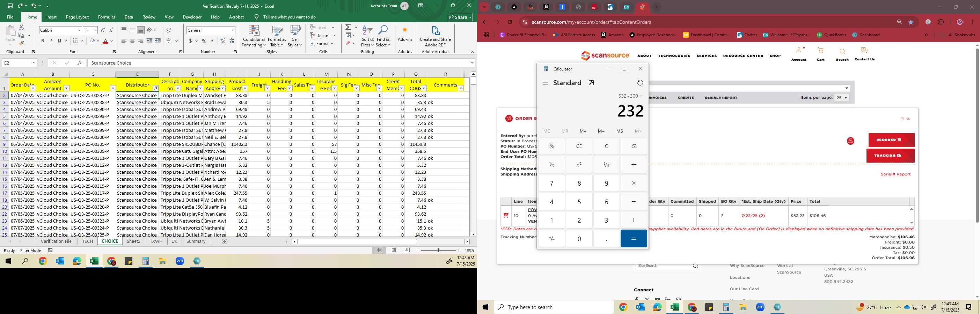
Task: Decrease font size with the smaller A icon
Action: pyautogui.click(x=111, y=30)
